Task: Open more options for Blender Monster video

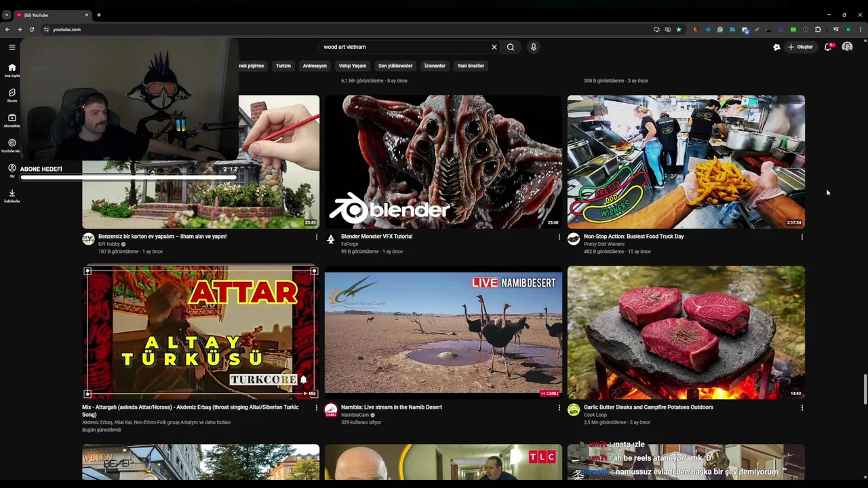Action: [x=559, y=237]
